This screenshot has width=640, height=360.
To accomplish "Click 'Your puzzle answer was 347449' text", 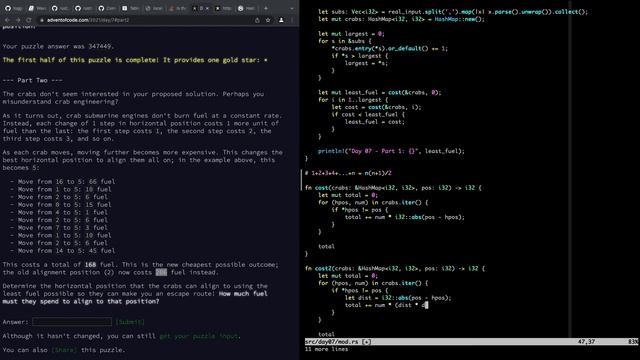I will click(x=58, y=47).
